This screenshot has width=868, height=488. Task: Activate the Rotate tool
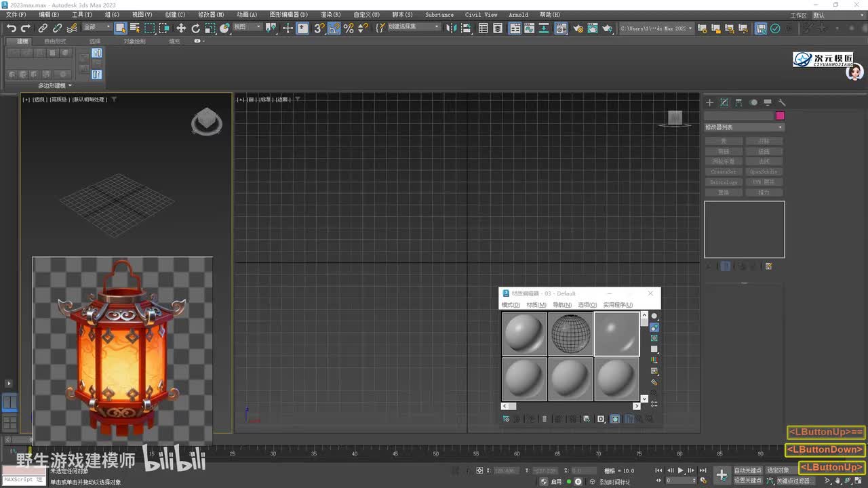195,28
